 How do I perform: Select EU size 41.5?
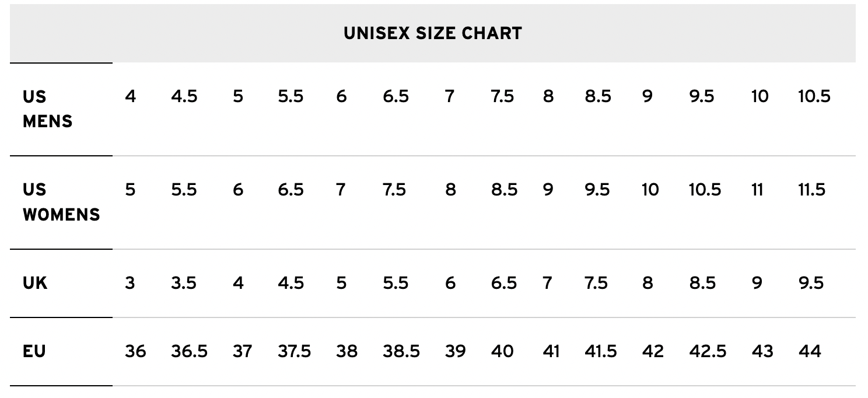click(x=600, y=351)
